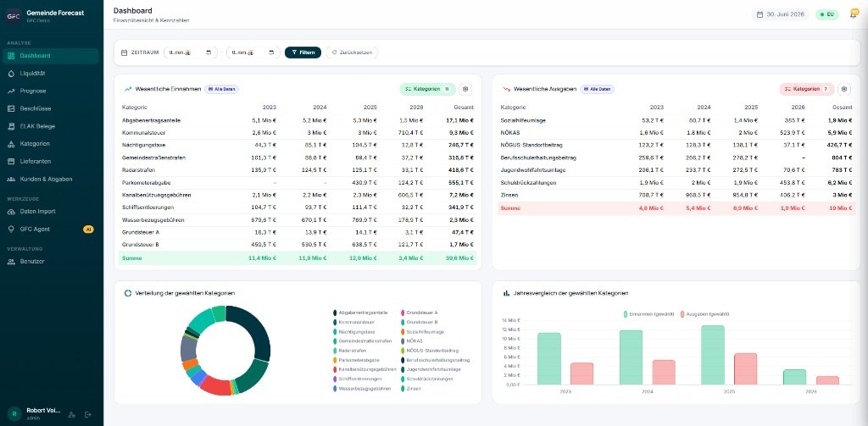
Task: Click the Beschlüsse sidebar icon
Action: (x=11, y=108)
